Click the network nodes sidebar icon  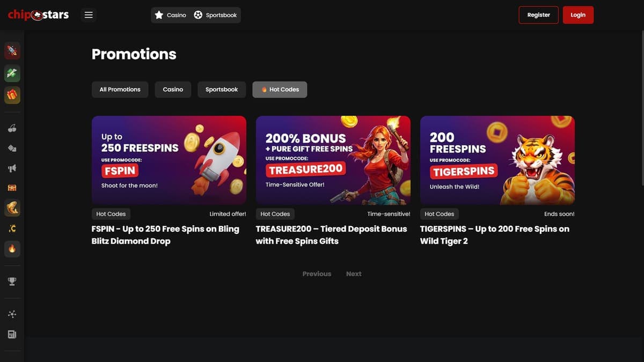pyautogui.click(x=12, y=314)
